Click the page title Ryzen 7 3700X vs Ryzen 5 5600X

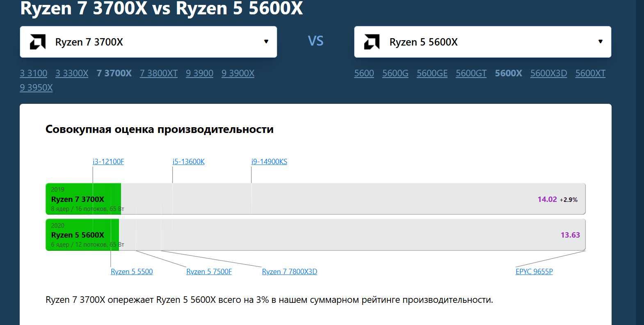[x=162, y=9]
